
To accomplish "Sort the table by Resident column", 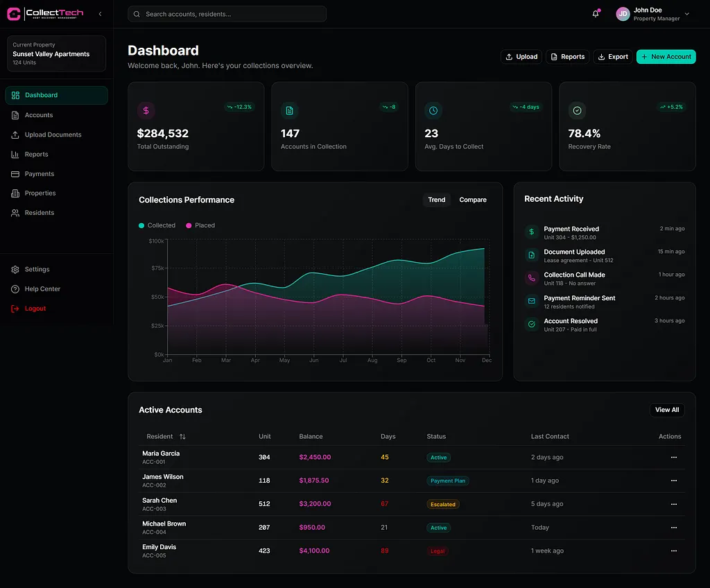I will 182,437.
